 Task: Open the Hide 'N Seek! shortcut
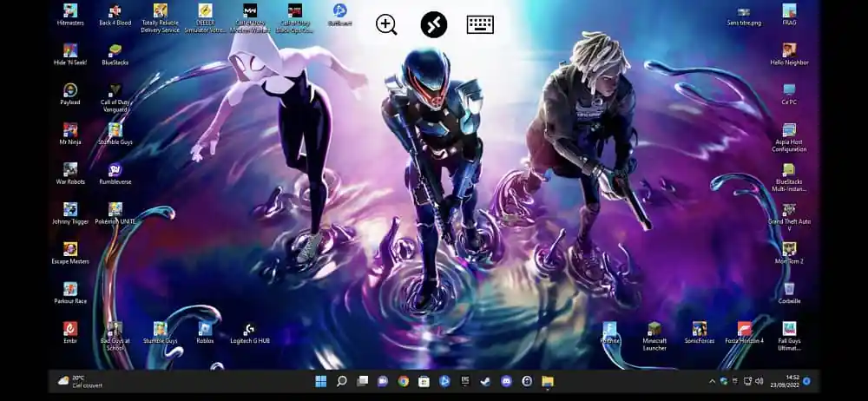point(70,55)
